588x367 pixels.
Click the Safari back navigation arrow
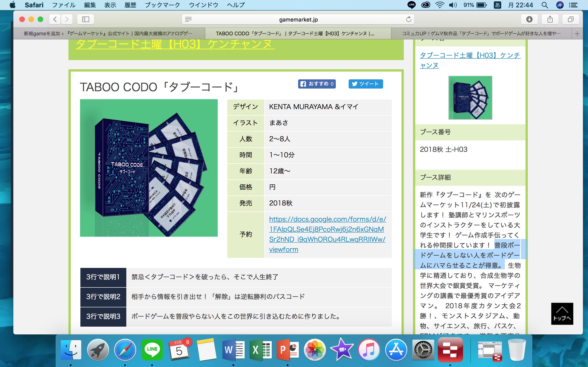click(55, 19)
